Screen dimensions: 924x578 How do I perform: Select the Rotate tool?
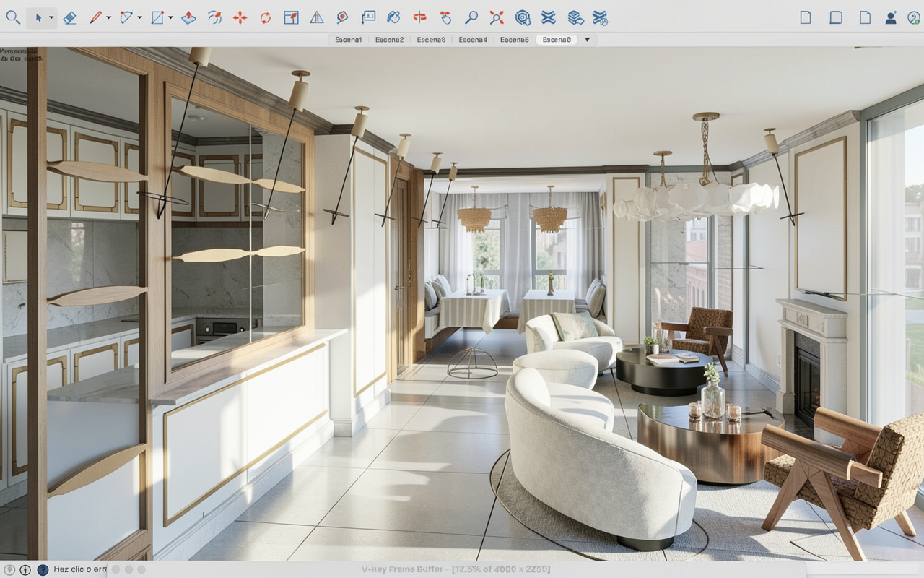coord(265,17)
